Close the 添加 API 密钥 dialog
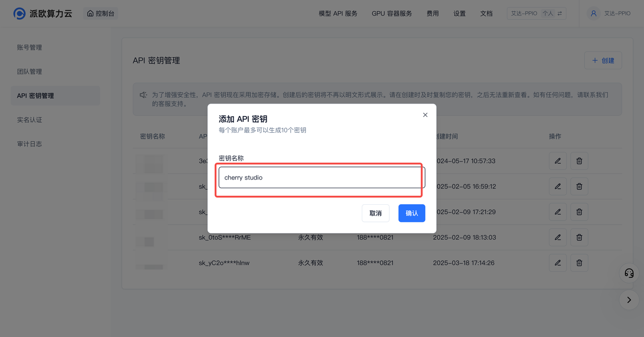This screenshot has width=644, height=337. [x=425, y=115]
